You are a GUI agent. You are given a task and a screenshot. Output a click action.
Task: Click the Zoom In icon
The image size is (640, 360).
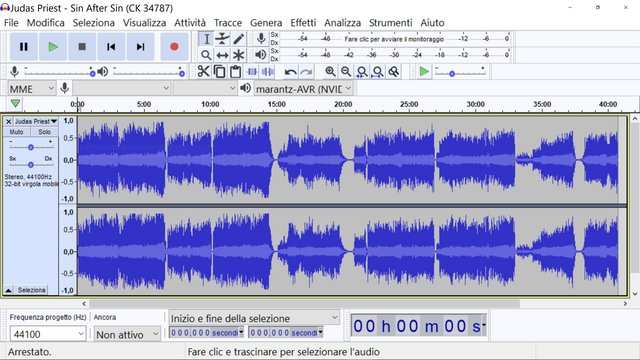[x=330, y=72]
